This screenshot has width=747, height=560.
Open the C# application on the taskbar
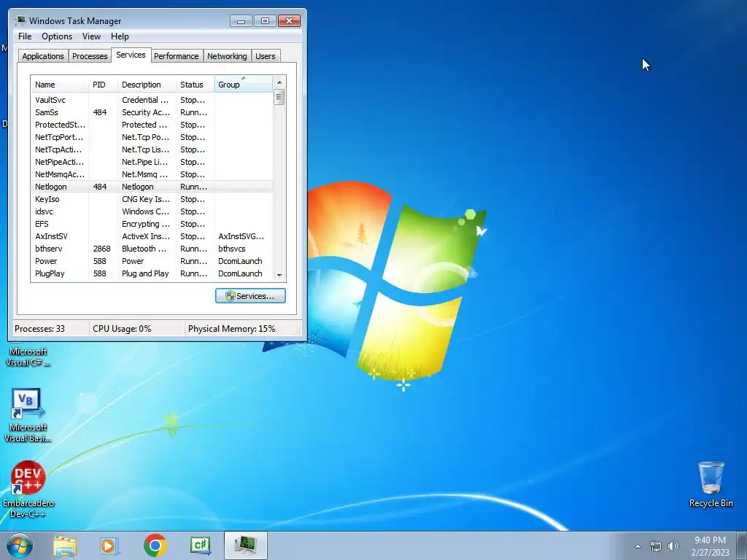(x=201, y=545)
